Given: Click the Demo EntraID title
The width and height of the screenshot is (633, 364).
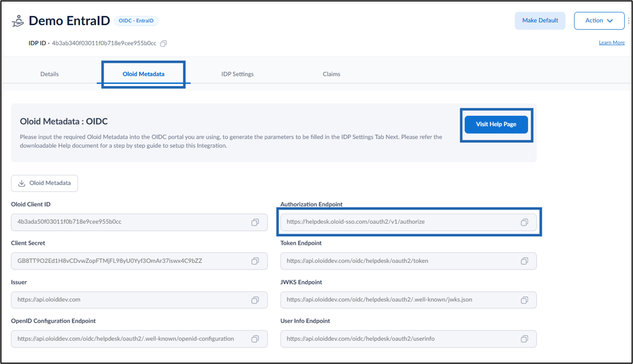Looking at the screenshot, I should point(69,21).
